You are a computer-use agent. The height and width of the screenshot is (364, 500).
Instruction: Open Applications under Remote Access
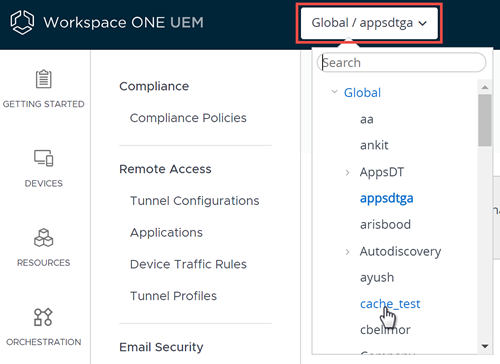pyautogui.click(x=166, y=233)
